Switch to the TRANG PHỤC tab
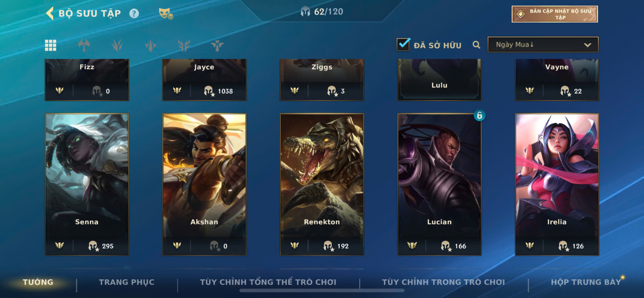Image resolution: width=644 pixels, height=298 pixels. pos(127,282)
